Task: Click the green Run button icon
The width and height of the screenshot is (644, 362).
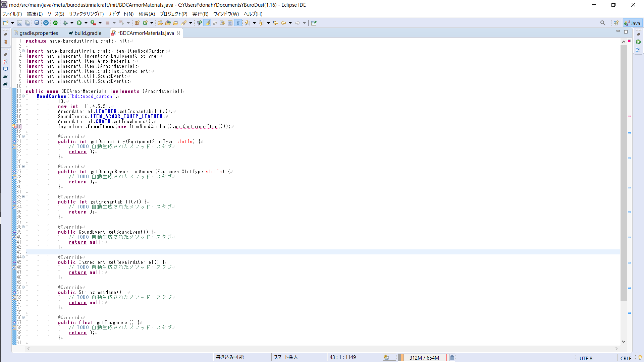Action: tap(79, 23)
